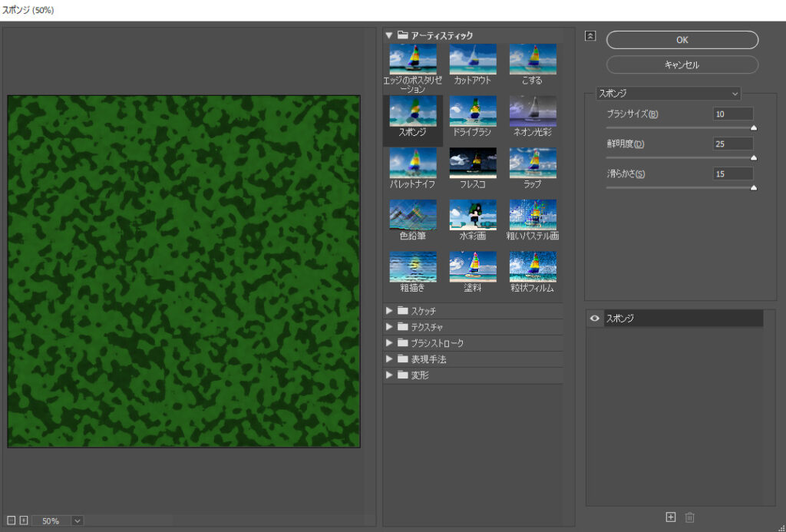Choose the ネオン光彩 filter thumbnail
The width and height of the screenshot is (786, 532).
[x=533, y=112]
